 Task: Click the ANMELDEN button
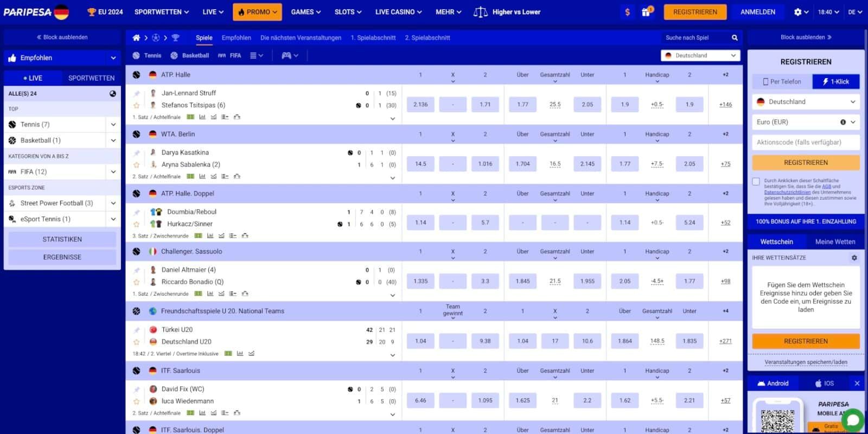[x=757, y=12]
